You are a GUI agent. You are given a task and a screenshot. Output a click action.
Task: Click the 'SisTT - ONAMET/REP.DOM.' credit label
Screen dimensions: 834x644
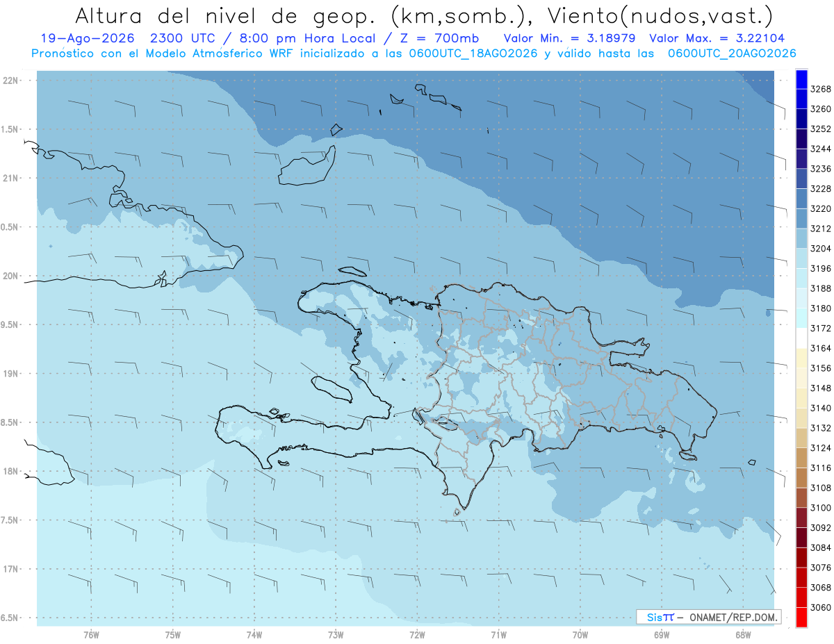[x=708, y=617]
